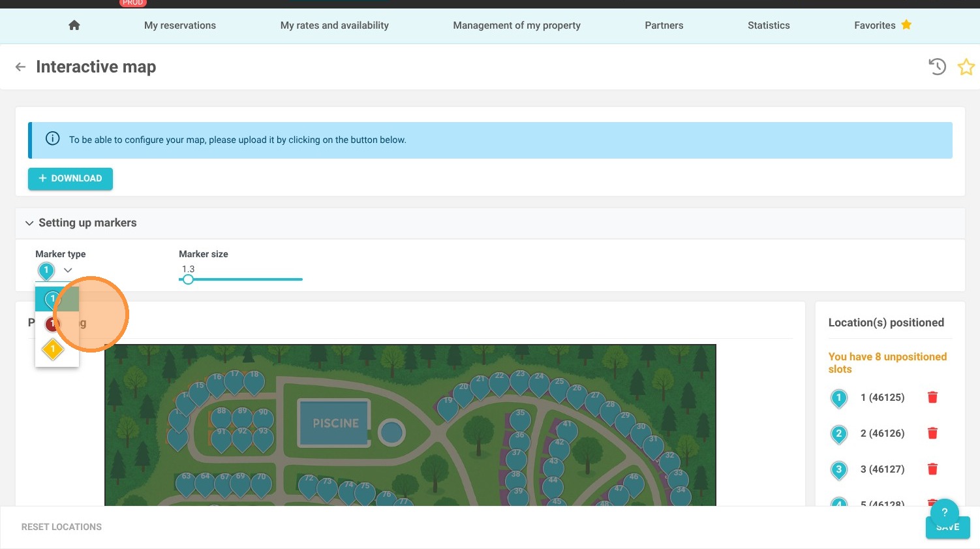
Task: Open the Partners menu
Action: pos(664,25)
